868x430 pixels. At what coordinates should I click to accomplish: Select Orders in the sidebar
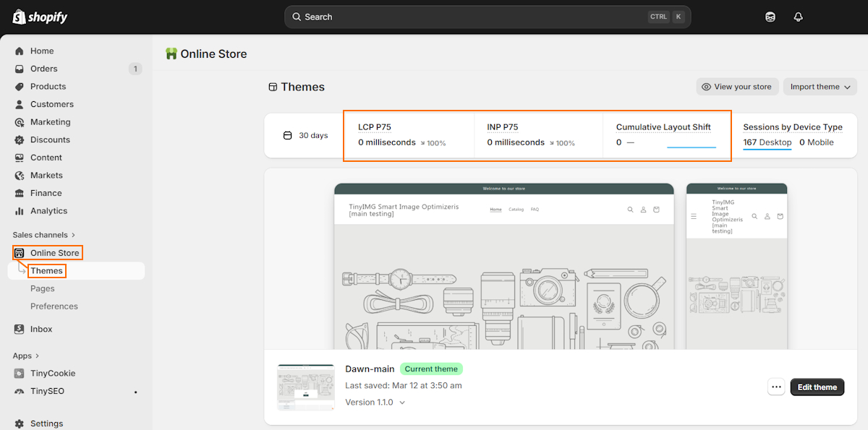point(45,68)
